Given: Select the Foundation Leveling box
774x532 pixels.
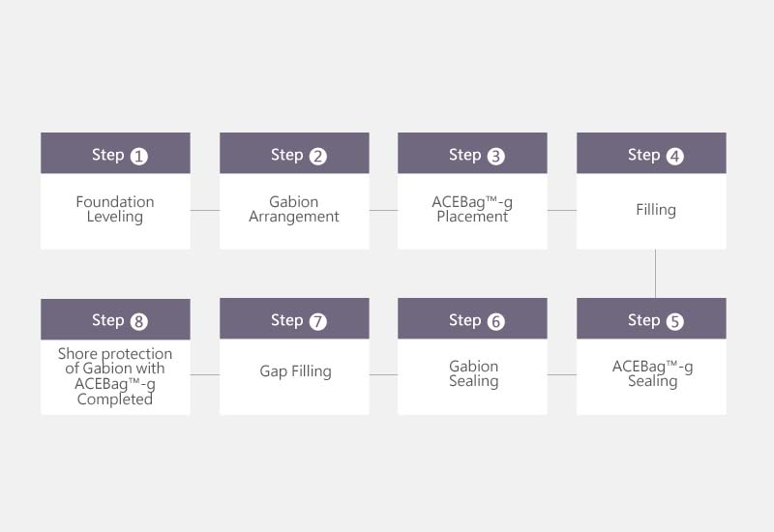Looking at the screenshot, I should [115, 211].
